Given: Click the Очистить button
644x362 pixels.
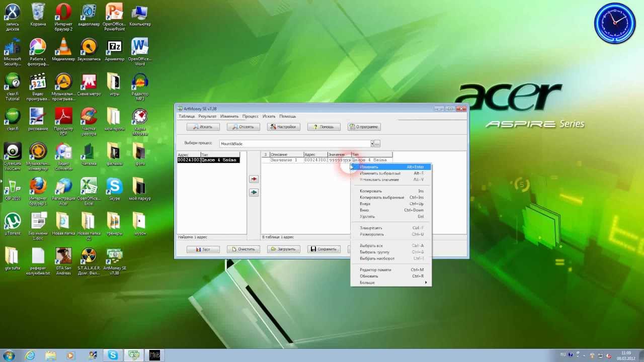Looking at the screenshot, I should pos(243,249).
